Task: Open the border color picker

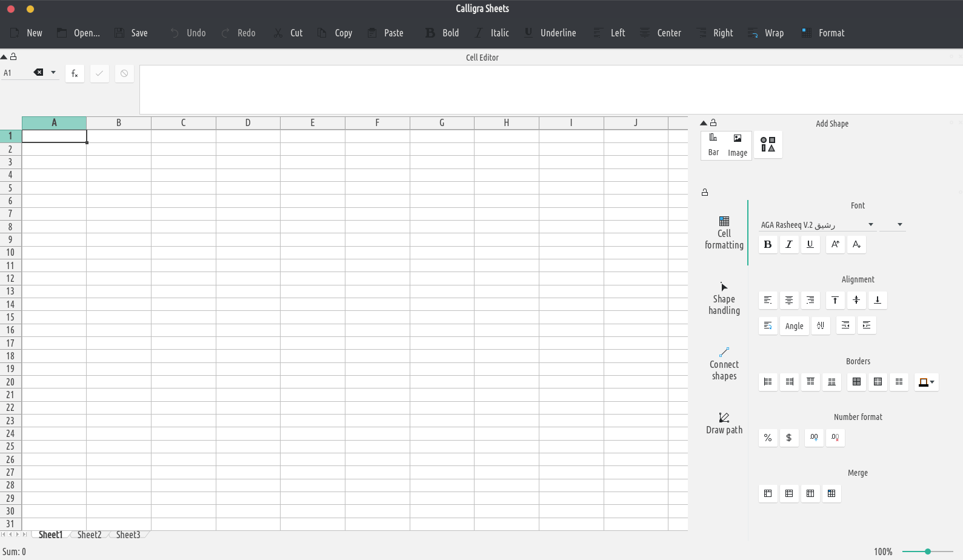Action: pyautogui.click(x=926, y=382)
